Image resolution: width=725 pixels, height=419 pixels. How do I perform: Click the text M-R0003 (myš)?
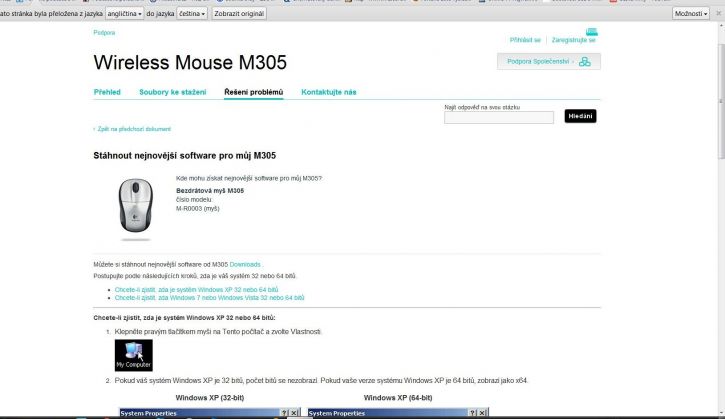(198, 209)
